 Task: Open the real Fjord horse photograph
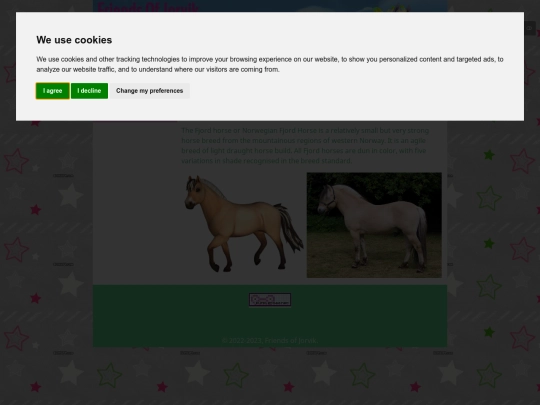click(374, 225)
